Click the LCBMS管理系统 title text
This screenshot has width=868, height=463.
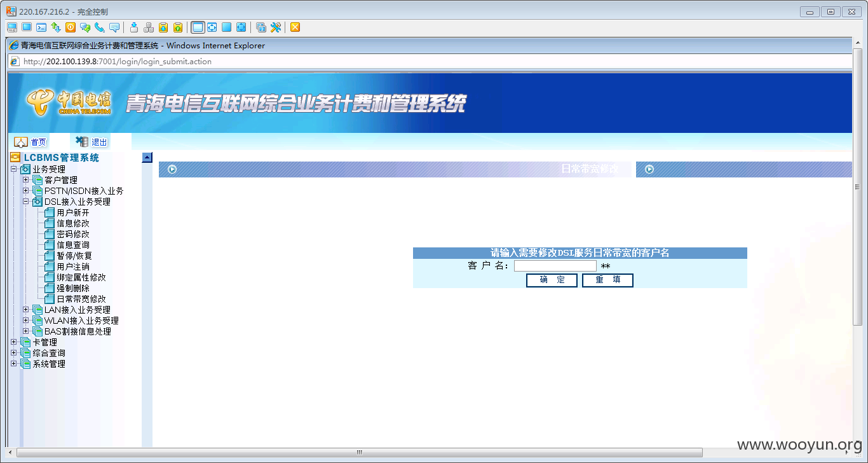[62, 158]
